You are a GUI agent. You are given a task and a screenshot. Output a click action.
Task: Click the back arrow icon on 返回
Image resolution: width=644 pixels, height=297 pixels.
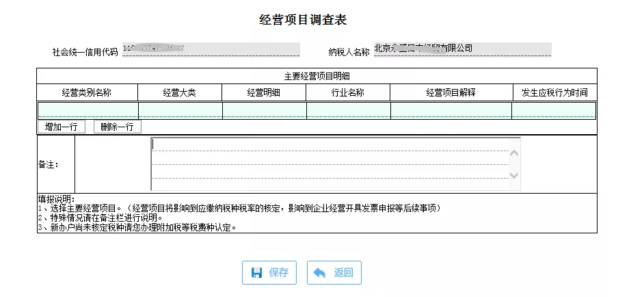319,273
